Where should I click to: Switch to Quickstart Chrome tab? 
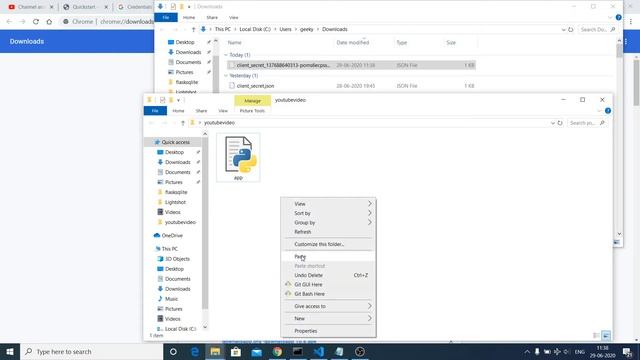pos(84,7)
